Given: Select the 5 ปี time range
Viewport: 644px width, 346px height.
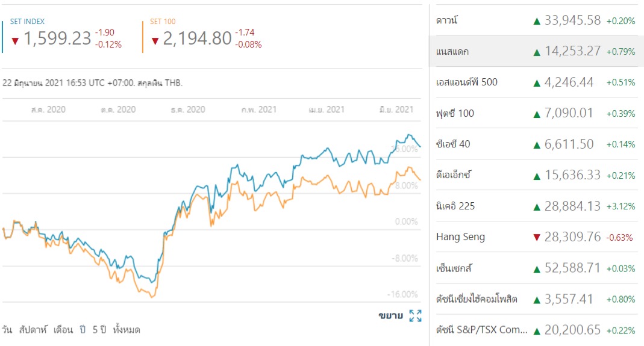Looking at the screenshot, I should click(99, 330).
